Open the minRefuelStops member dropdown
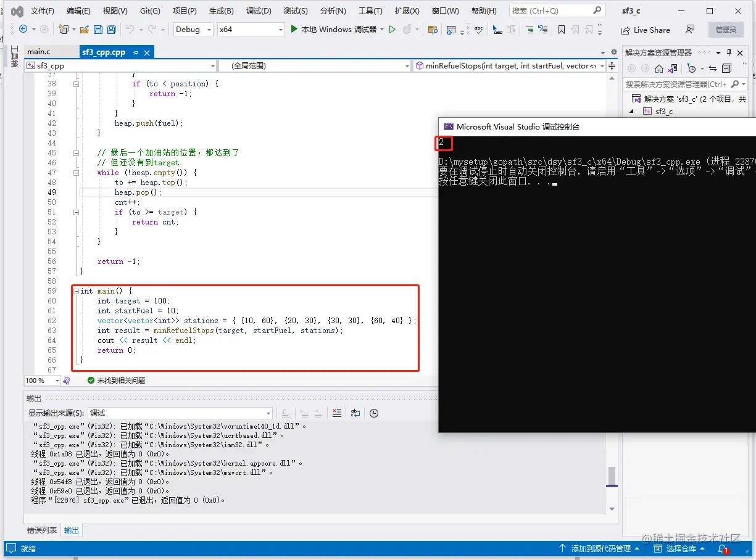The height and width of the screenshot is (560, 756). click(509, 65)
